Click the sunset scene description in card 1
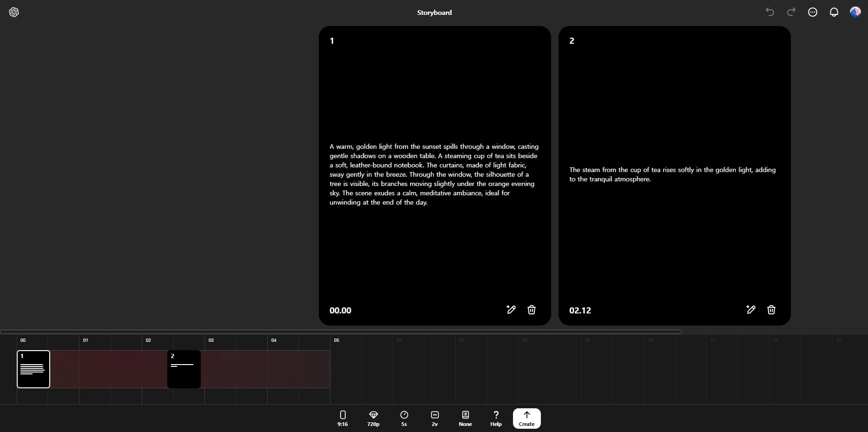 point(434,174)
